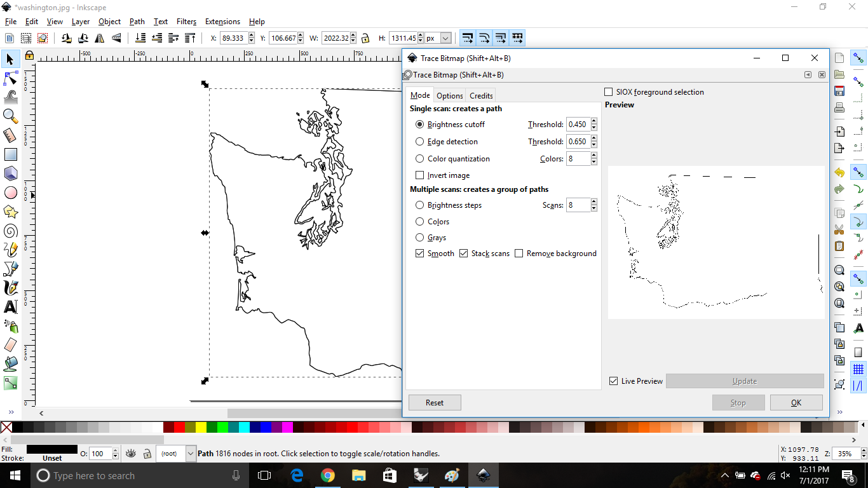The width and height of the screenshot is (868, 488).
Task: Select the Rectangle tool
Action: tap(10, 154)
